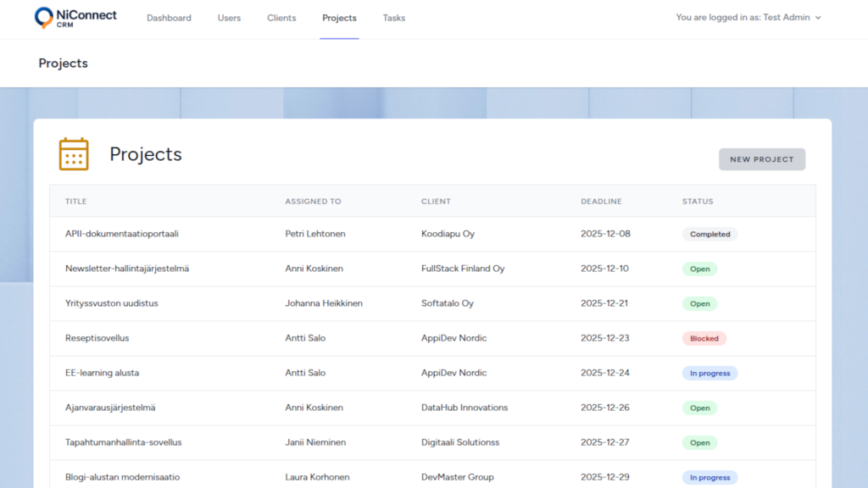Click Open badge for Ajanvarausjärjestelmä
868x488 pixels.
(x=699, y=408)
